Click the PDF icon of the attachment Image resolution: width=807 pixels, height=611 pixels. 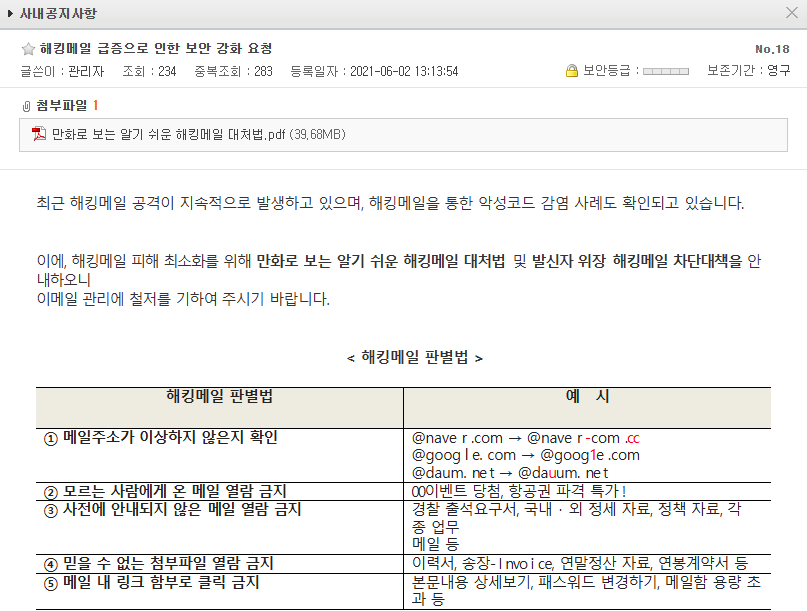(x=39, y=134)
